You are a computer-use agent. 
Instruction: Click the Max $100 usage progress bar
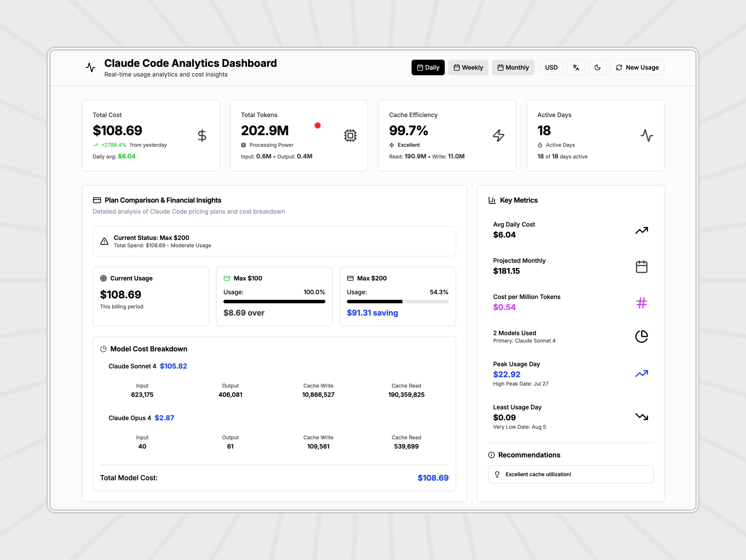tap(274, 302)
